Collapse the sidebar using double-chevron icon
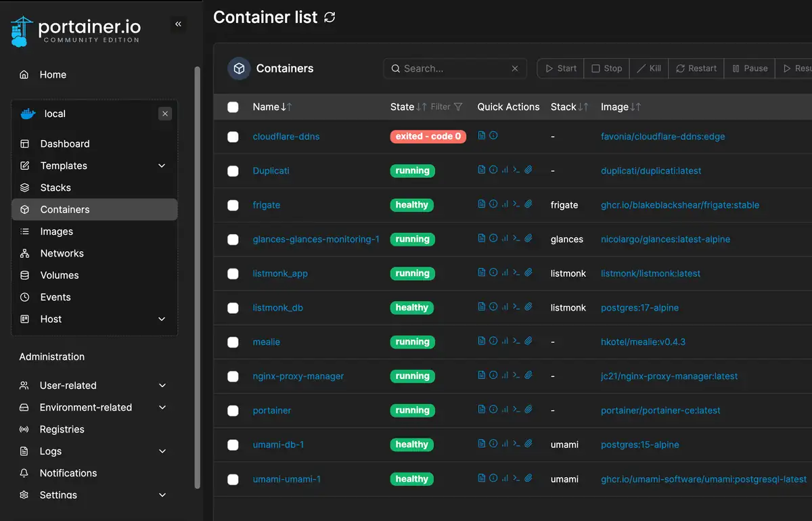 click(x=178, y=24)
